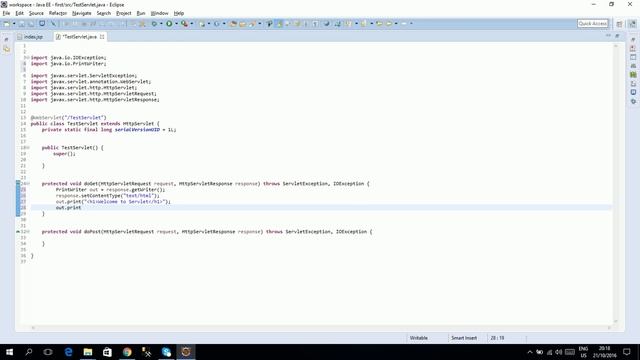
Task: Collapse the import block at line 3
Action: (x=28, y=58)
